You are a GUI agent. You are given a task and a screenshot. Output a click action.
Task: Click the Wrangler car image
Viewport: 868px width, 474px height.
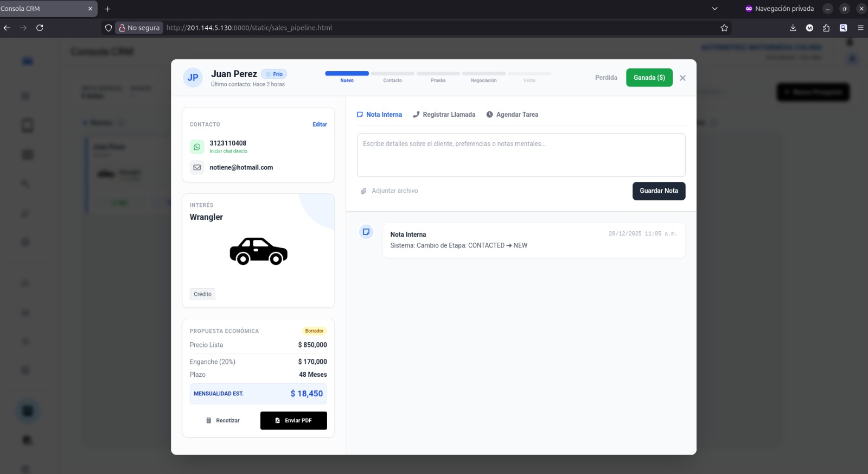click(x=258, y=251)
